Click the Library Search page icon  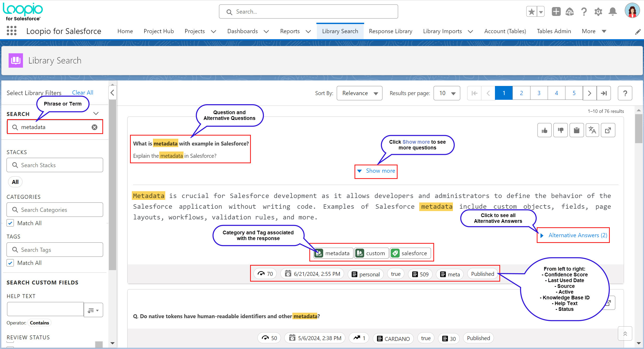tap(16, 60)
